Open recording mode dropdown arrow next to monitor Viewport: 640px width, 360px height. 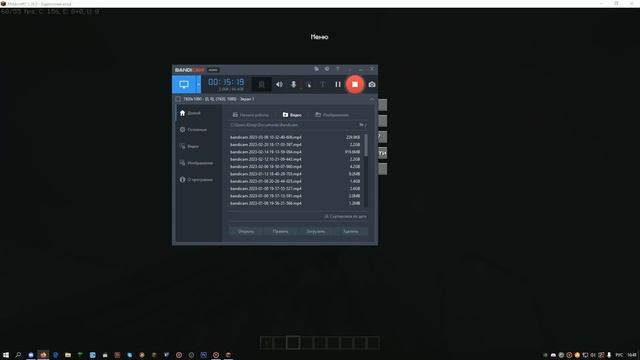click(x=199, y=84)
